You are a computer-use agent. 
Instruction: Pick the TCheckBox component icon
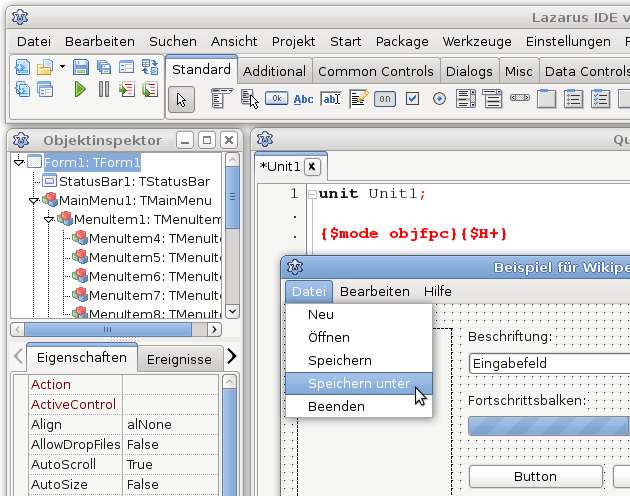[x=412, y=99]
